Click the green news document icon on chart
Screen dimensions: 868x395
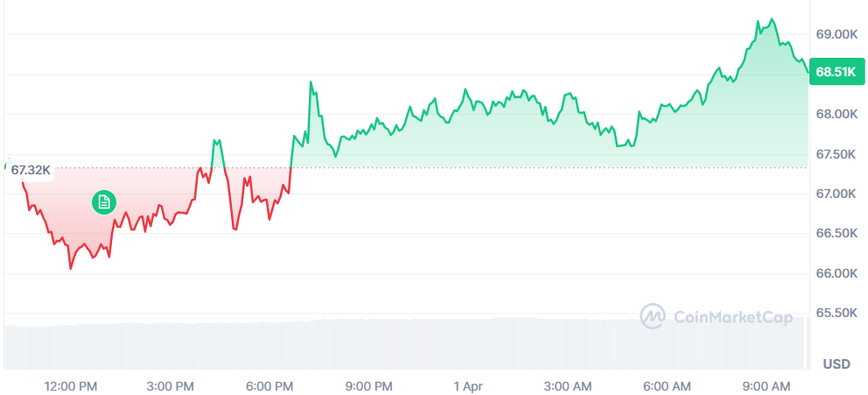pyautogui.click(x=104, y=202)
